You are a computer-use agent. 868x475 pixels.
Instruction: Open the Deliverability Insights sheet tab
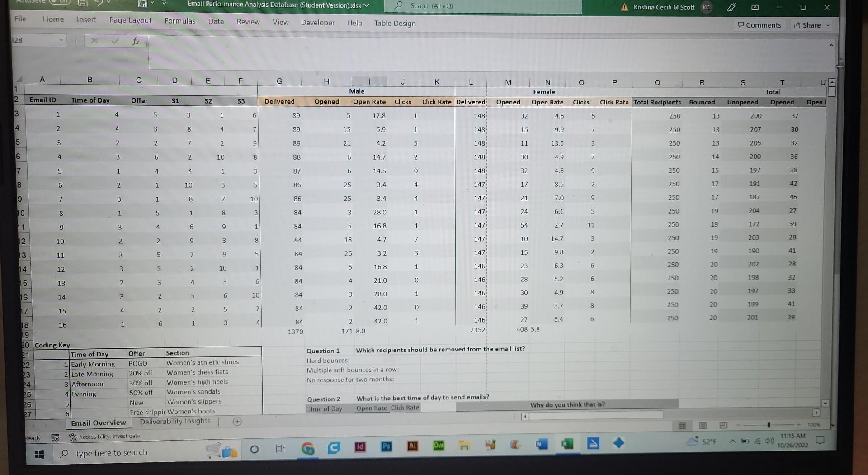[175, 421]
